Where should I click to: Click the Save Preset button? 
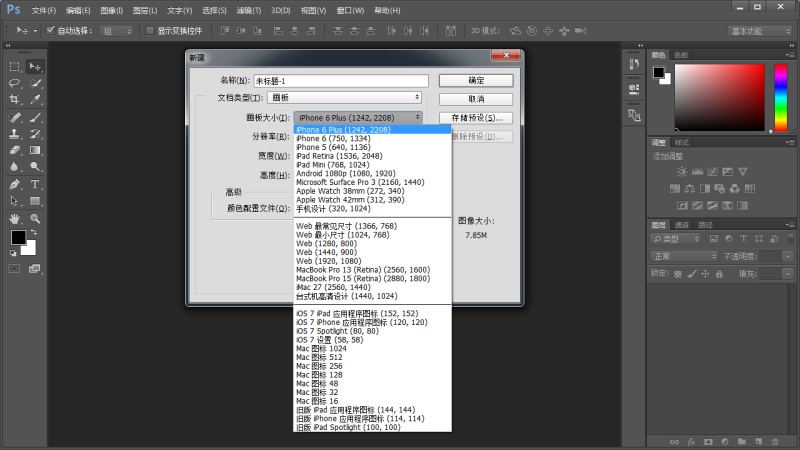tap(476, 118)
